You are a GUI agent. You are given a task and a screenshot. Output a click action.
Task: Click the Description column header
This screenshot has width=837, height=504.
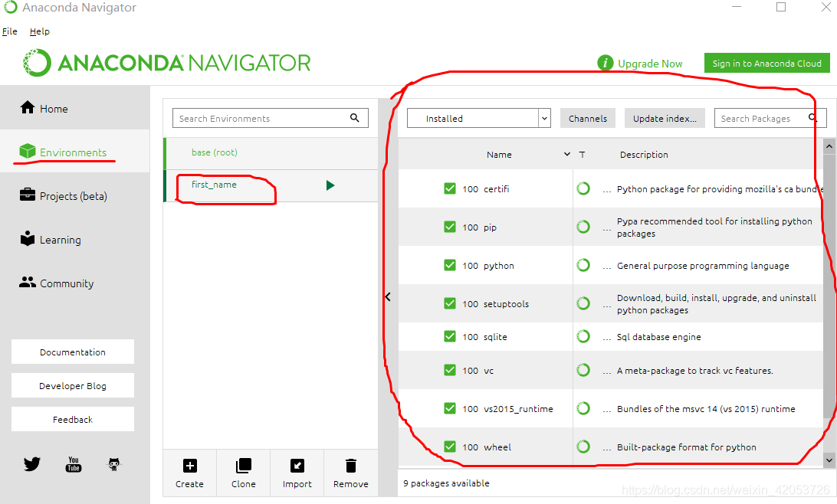[644, 155]
